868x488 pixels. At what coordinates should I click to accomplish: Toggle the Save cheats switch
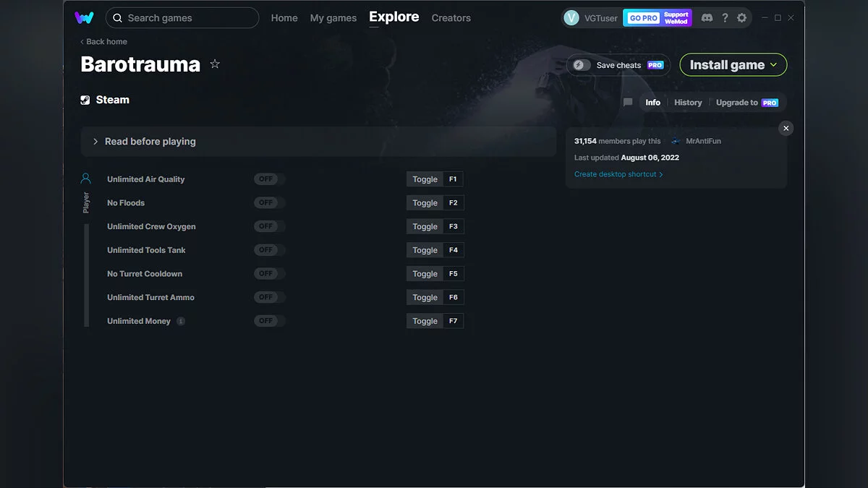point(582,65)
